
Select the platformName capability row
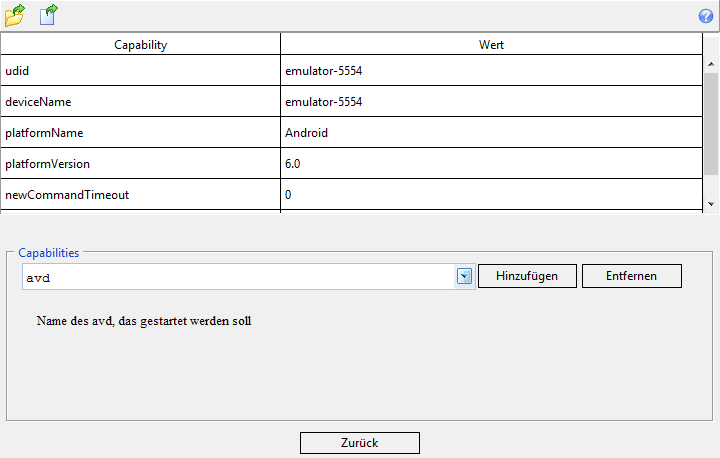pyautogui.click(x=140, y=133)
